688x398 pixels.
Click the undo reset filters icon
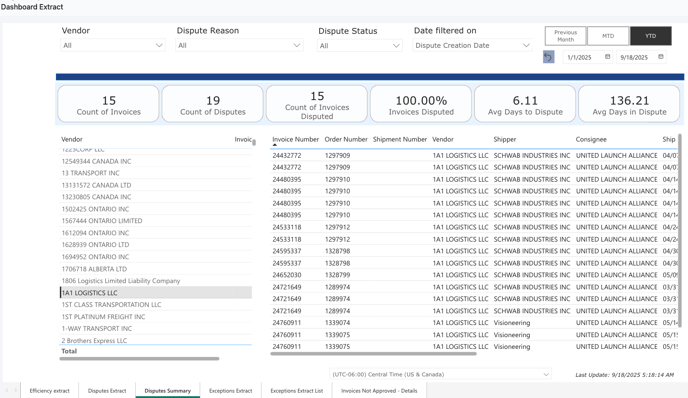(548, 57)
